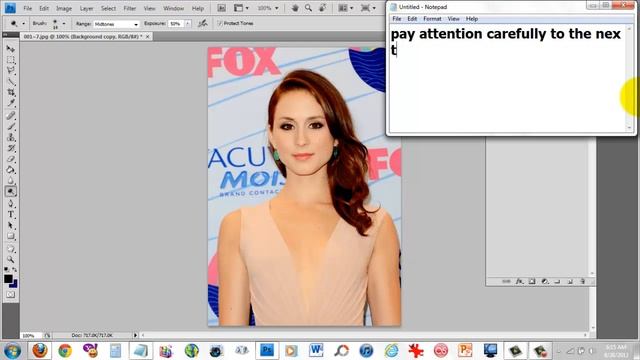640x360 pixels.
Task: Open Firefox from the taskbar
Action: [40, 351]
